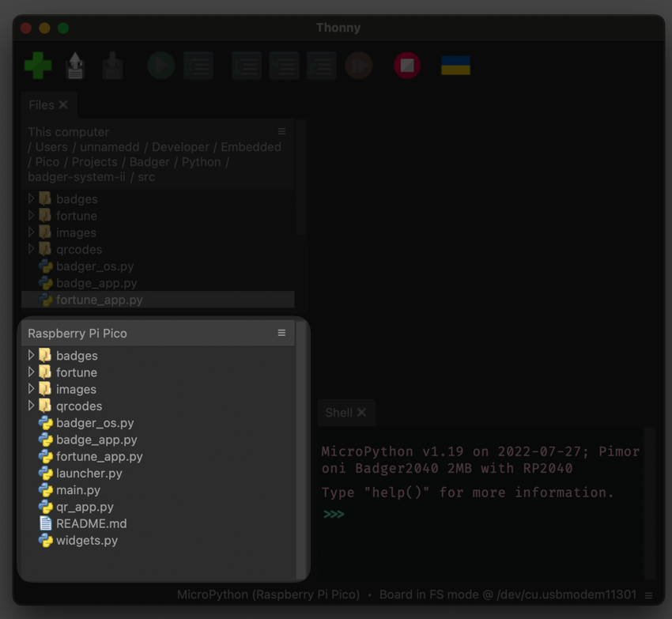Open the status bar interpreter menu icon
672x619 pixels.
click(x=649, y=595)
